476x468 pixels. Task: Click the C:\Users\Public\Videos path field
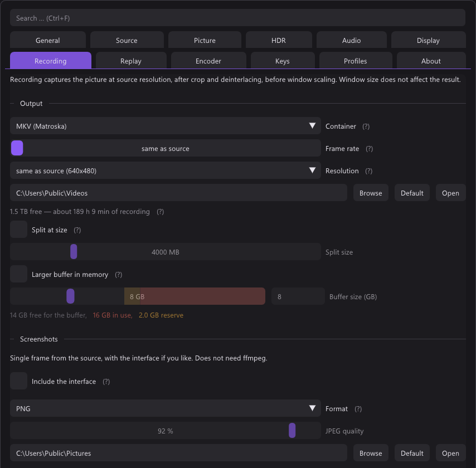click(178, 192)
